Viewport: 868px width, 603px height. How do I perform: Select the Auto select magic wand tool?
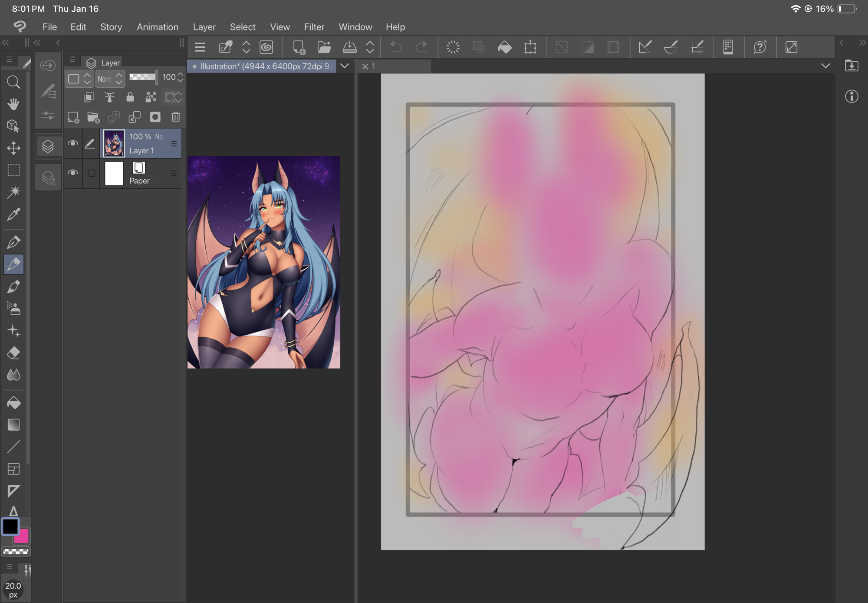(13, 192)
